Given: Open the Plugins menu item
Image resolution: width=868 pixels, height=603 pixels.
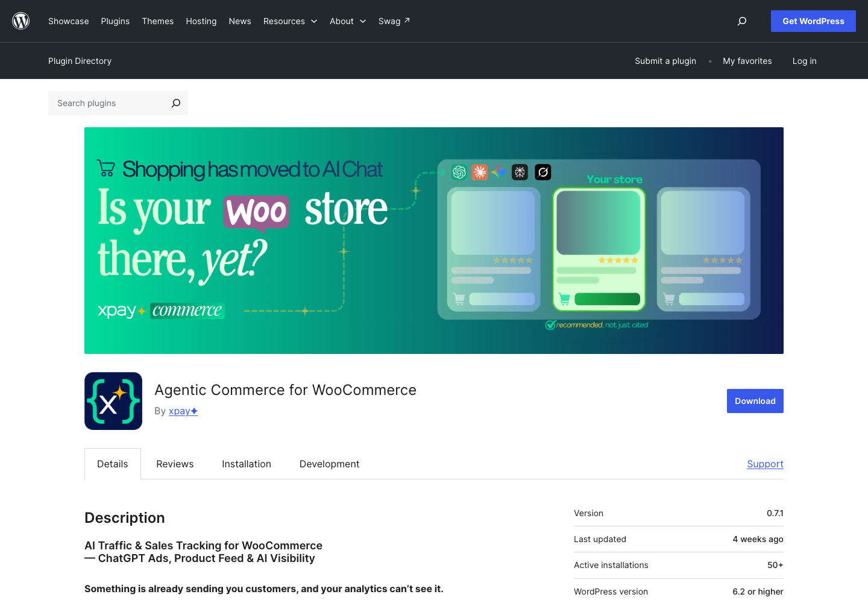Looking at the screenshot, I should [115, 21].
